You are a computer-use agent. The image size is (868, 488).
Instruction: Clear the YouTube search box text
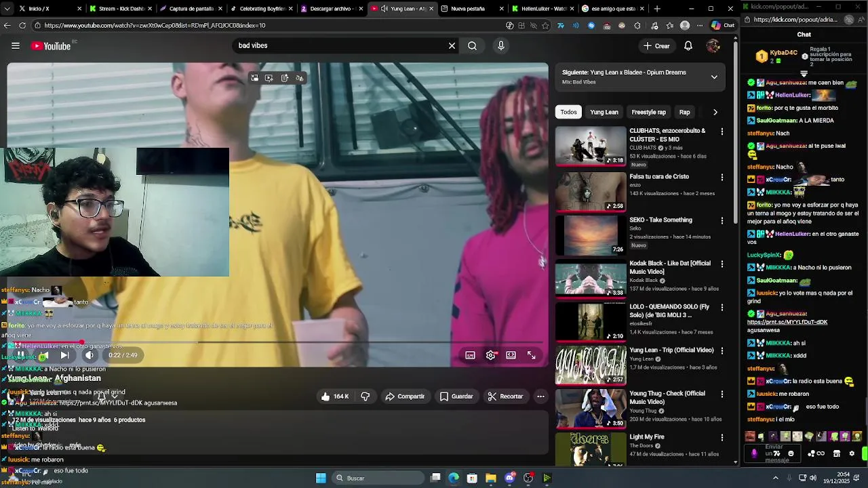[x=452, y=46]
